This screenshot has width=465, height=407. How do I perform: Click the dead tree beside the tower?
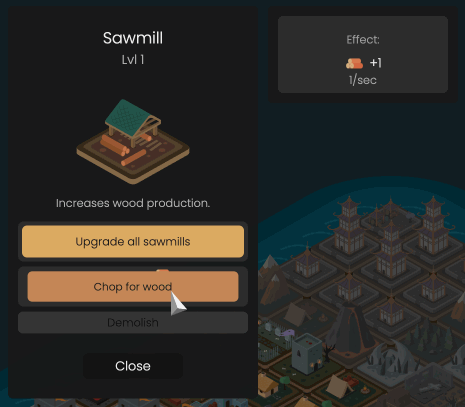click(x=329, y=351)
